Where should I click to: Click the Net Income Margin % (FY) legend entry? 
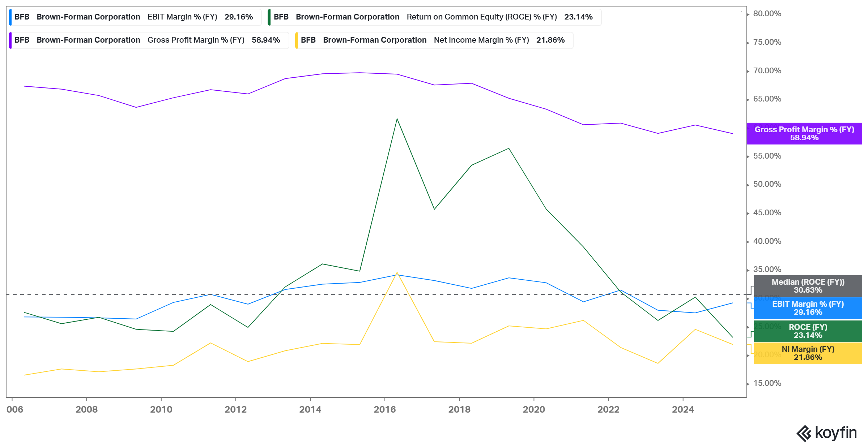[x=434, y=40]
